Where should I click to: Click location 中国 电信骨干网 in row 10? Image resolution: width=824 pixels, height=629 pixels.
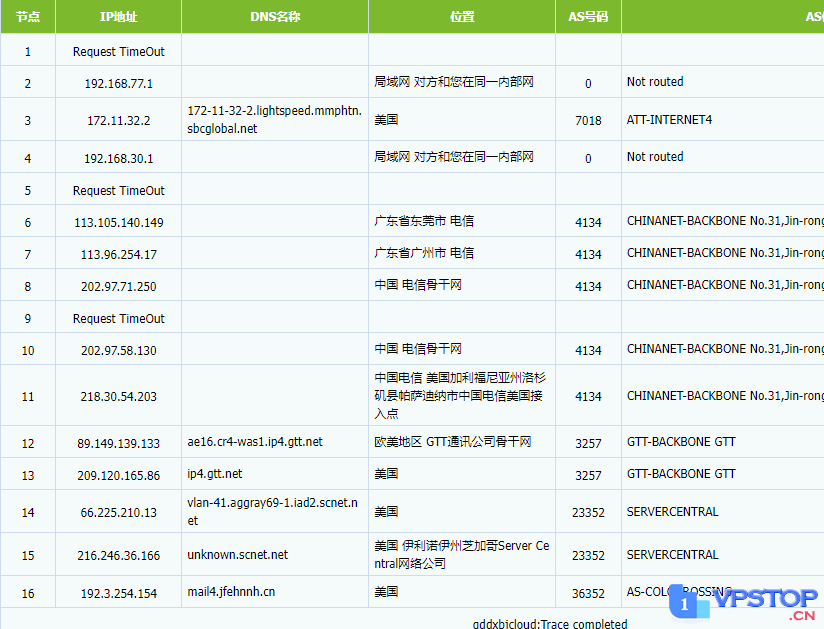coord(418,349)
